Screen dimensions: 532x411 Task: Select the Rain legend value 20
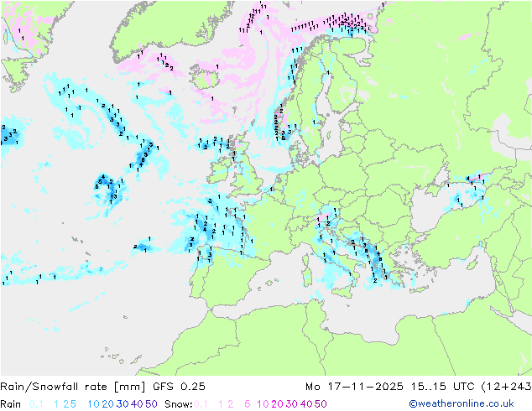click(107, 404)
